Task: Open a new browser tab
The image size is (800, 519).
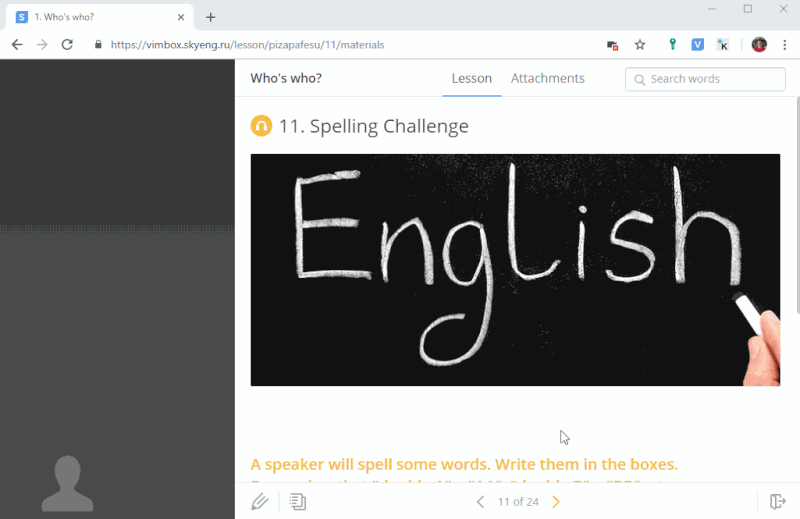Action: [210, 17]
